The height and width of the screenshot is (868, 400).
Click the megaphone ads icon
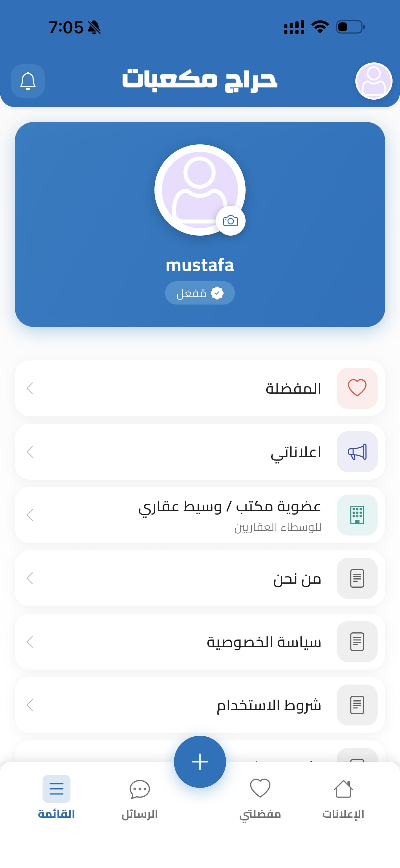click(357, 451)
